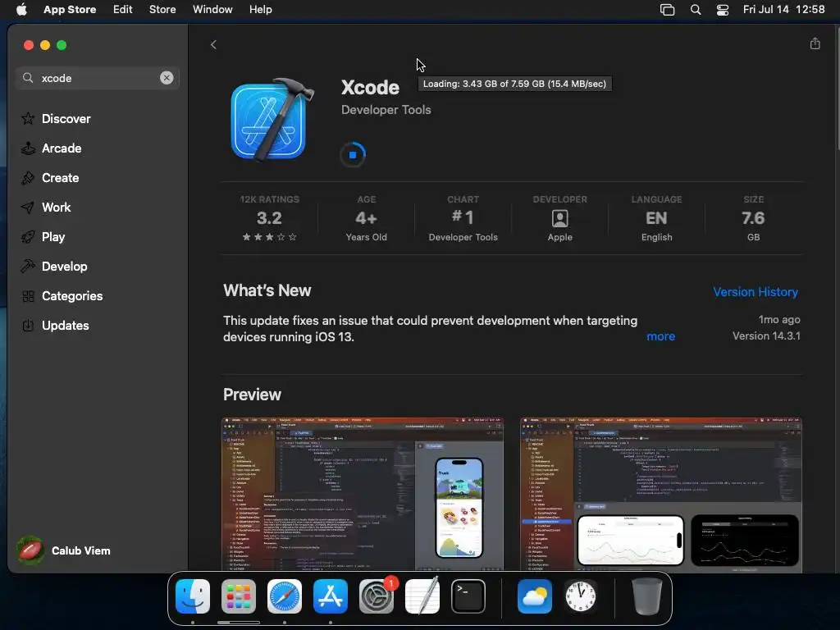This screenshot has width=840, height=630.
Task: Go back using the back chevron
Action: [x=213, y=44]
